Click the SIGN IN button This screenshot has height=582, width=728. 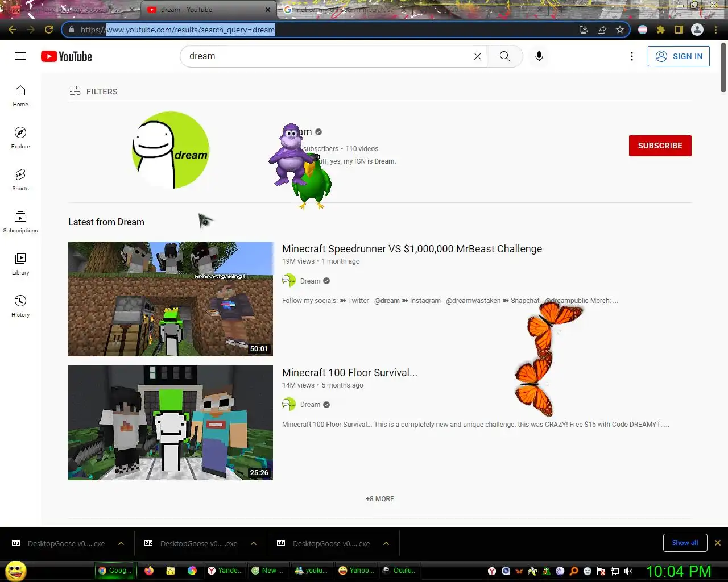coord(679,56)
